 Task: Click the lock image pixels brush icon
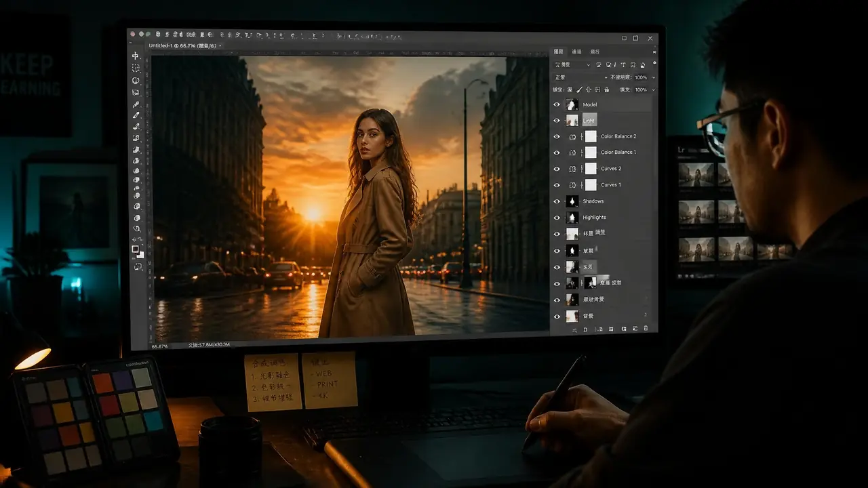point(579,89)
